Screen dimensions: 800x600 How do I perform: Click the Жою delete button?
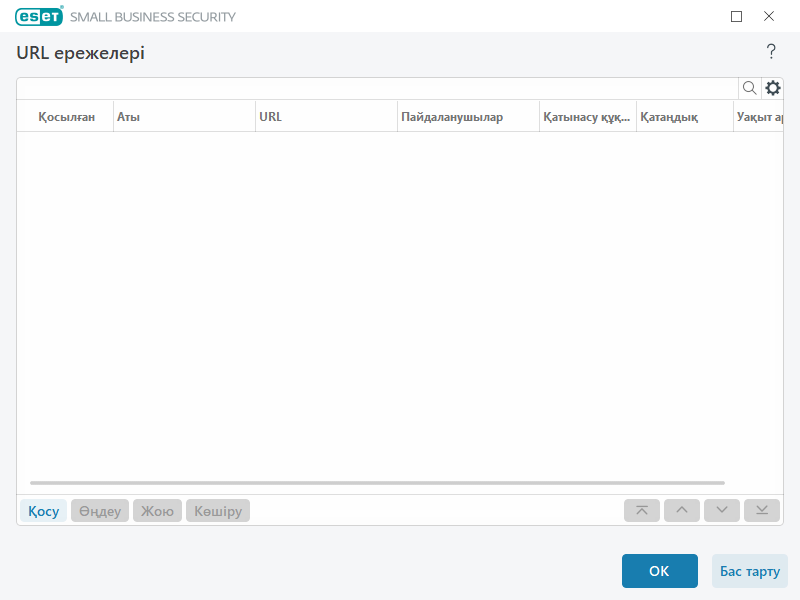tap(157, 511)
